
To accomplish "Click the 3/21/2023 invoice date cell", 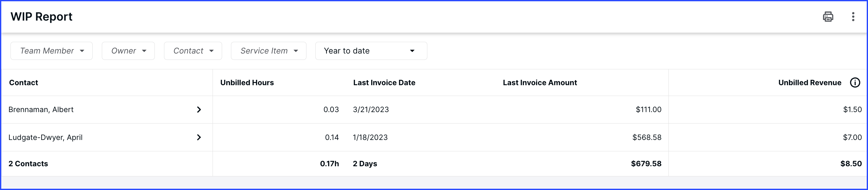I will tap(371, 110).
